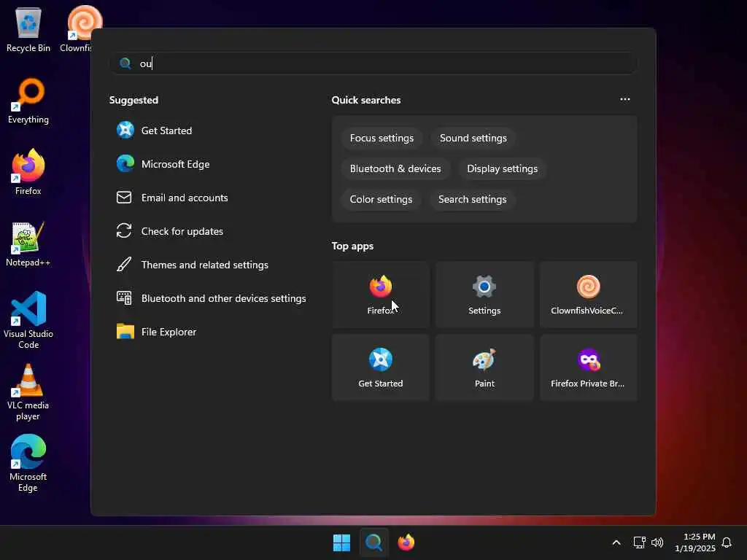Screen dimensions: 747x560
Task: Click Bluetooth & devices quick search
Action: click(395, 168)
